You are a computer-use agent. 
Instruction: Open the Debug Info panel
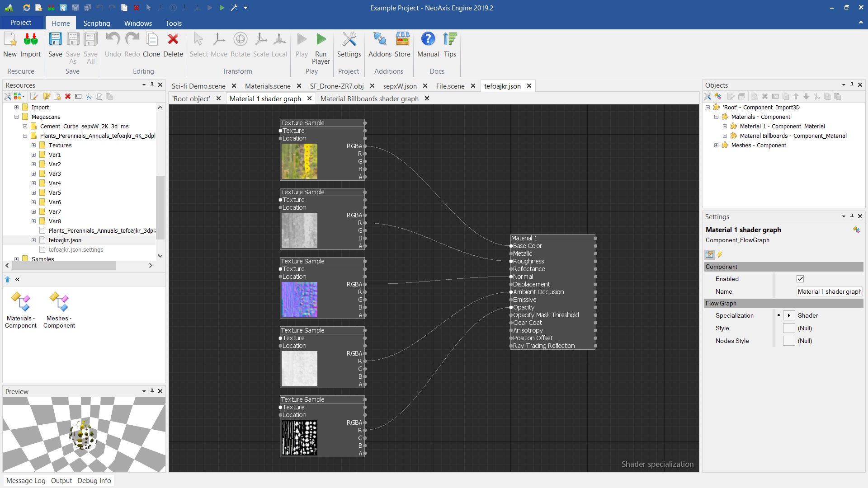click(x=94, y=480)
